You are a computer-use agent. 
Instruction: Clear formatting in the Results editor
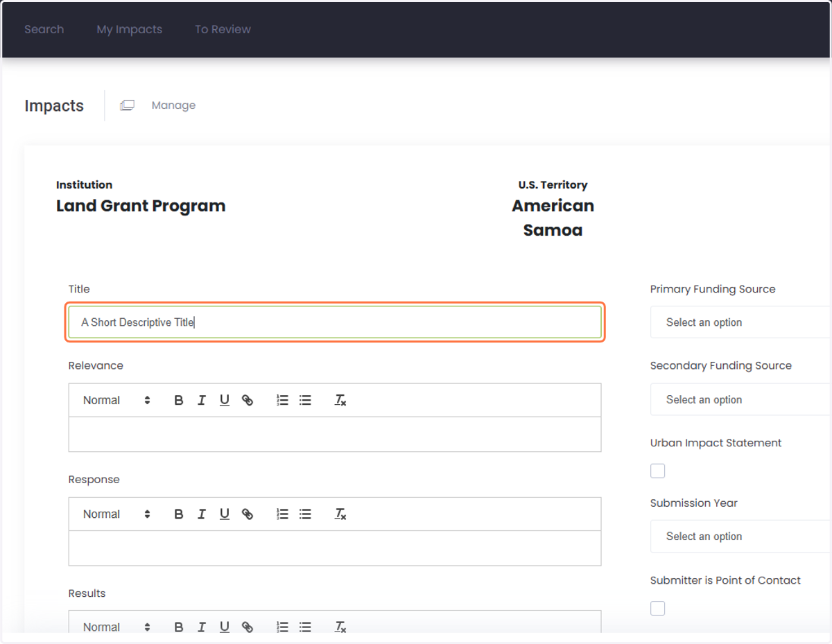click(x=340, y=627)
